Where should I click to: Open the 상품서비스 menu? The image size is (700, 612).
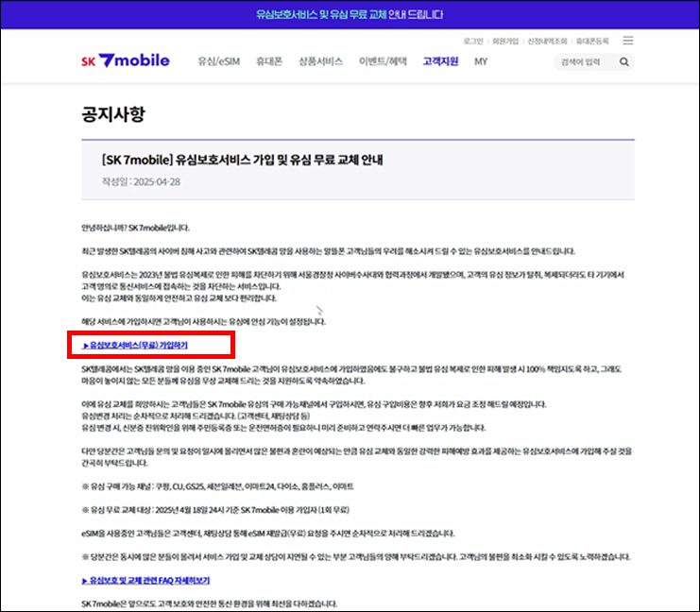[x=320, y=61]
